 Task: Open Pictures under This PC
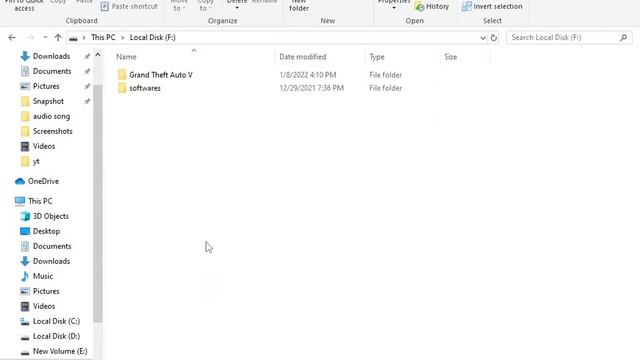point(46,291)
